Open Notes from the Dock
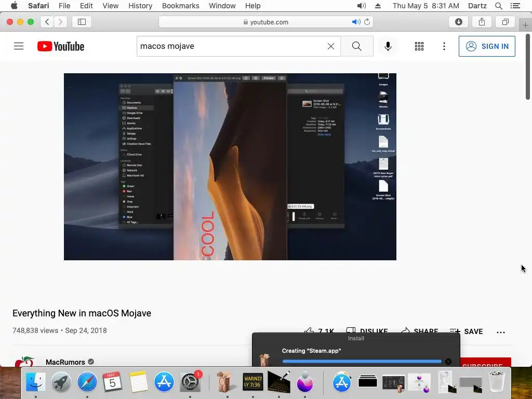The width and height of the screenshot is (532, 399). [x=138, y=382]
